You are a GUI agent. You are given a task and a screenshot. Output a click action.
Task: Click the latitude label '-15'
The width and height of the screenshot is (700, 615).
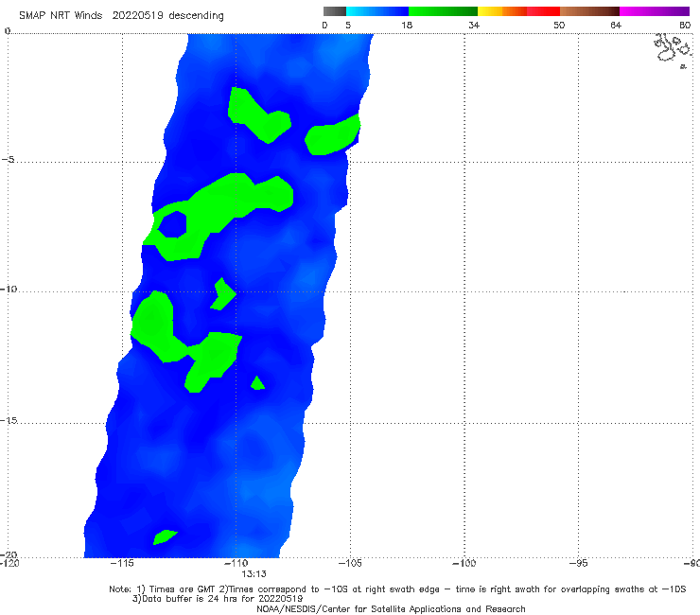(9, 420)
